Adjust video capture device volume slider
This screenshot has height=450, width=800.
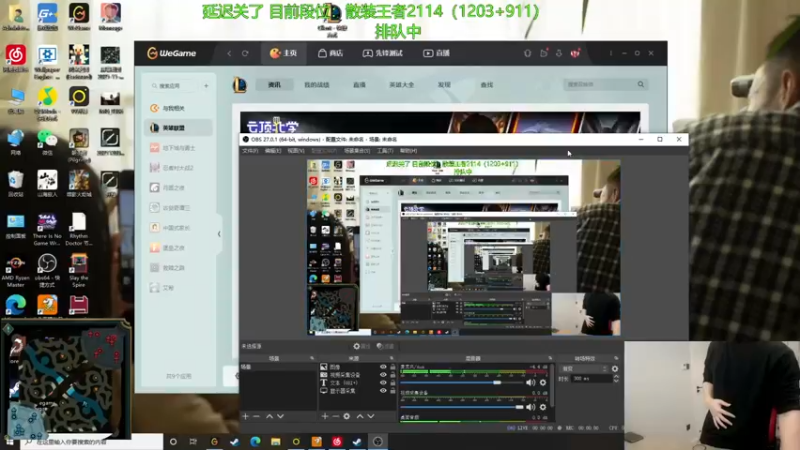[461, 407]
